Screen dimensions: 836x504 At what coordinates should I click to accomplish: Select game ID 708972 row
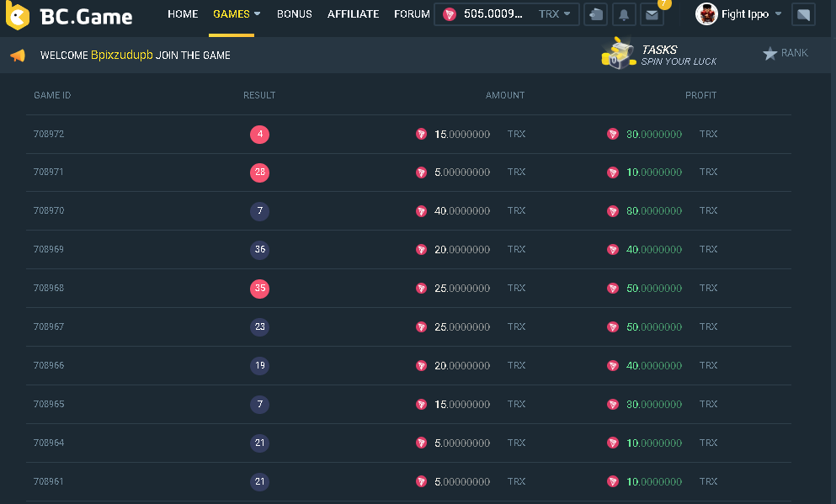49,135
